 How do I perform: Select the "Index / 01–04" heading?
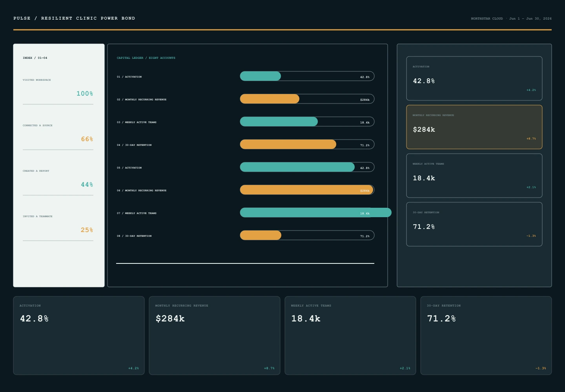click(x=35, y=58)
